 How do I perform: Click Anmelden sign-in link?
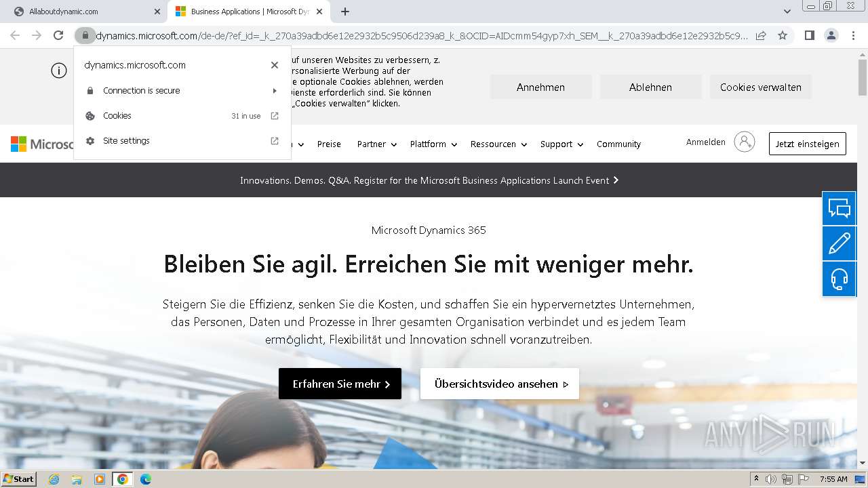[706, 142]
